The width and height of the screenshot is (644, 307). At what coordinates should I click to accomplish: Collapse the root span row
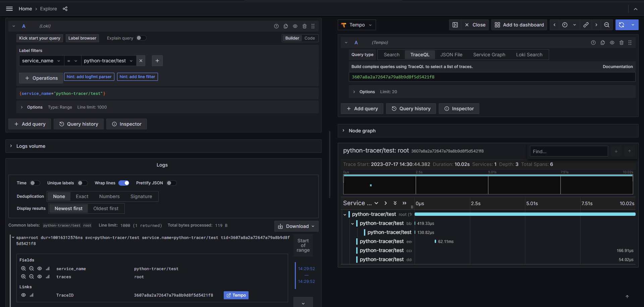point(345,214)
